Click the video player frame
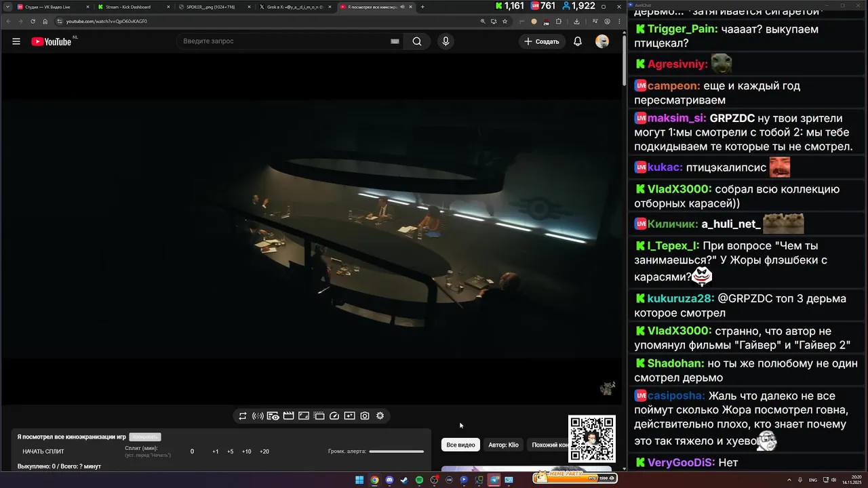This screenshot has height=488, width=868. (311, 229)
